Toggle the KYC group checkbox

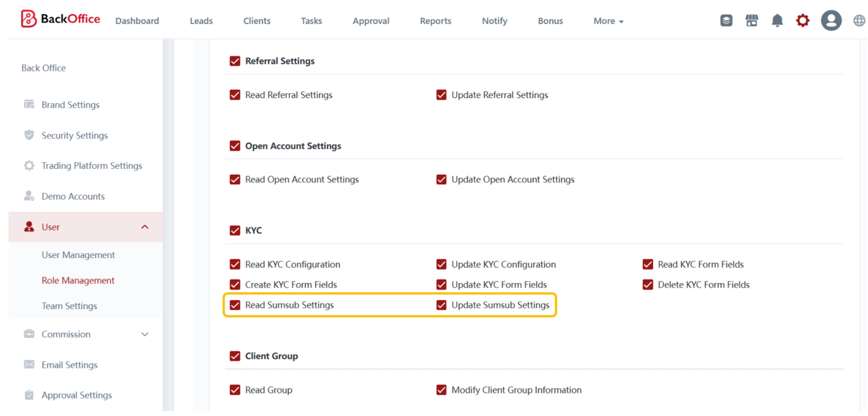(x=235, y=230)
